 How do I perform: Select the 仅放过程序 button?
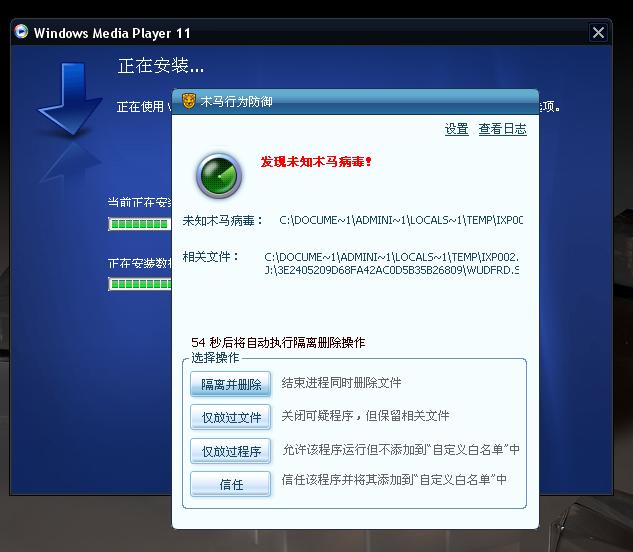click(x=231, y=451)
